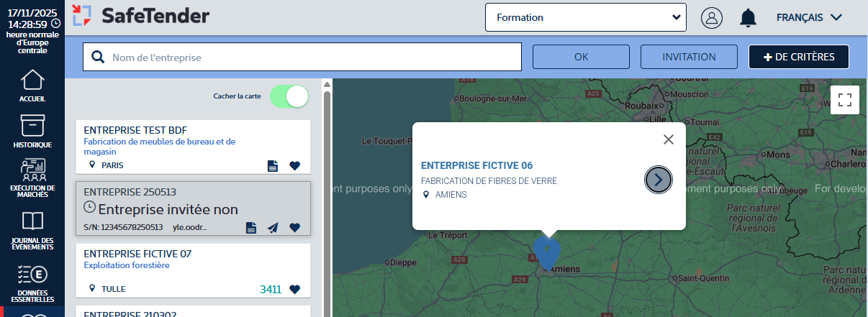Screen dimensions: 868x317
Task: Click the notifications bell icon
Action: pyautogui.click(x=749, y=18)
